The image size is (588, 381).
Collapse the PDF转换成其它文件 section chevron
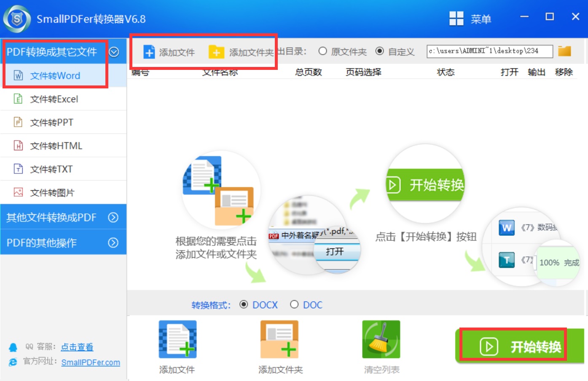click(x=114, y=52)
